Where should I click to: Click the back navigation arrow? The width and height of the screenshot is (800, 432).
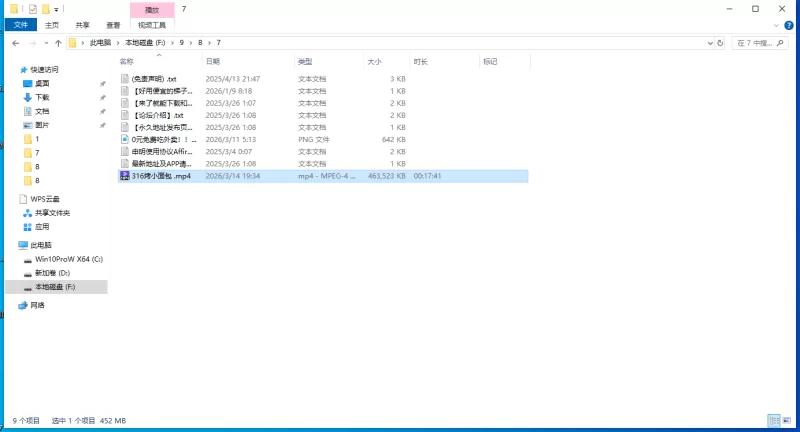tap(13, 43)
